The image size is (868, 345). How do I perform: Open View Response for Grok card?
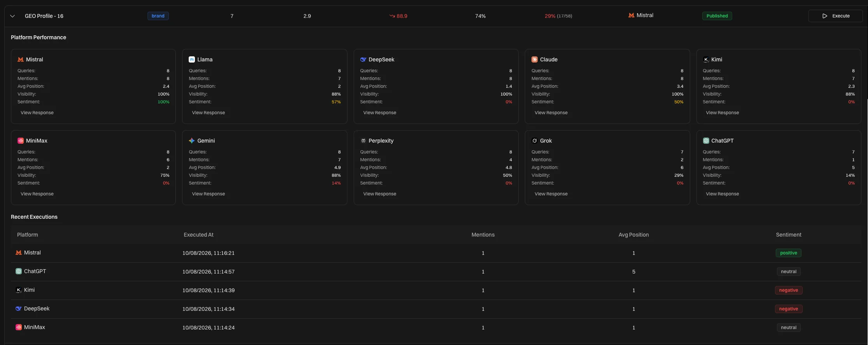[551, 194]
